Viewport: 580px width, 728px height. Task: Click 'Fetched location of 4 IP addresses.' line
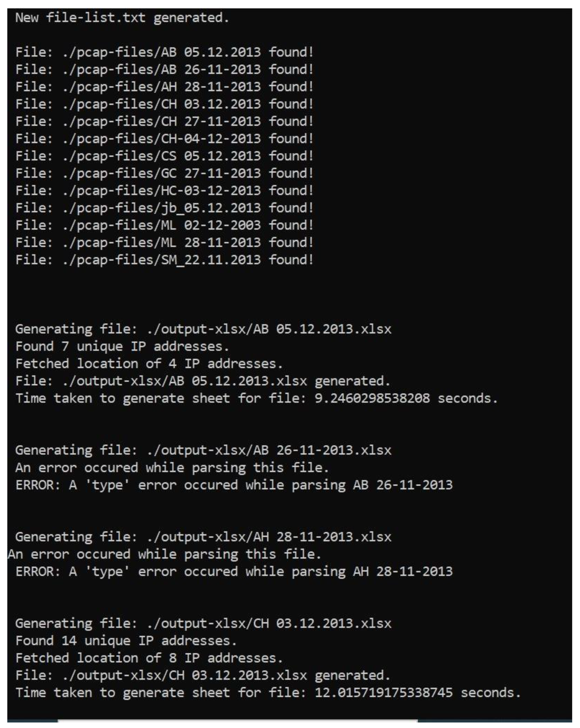tap(149, 364)
